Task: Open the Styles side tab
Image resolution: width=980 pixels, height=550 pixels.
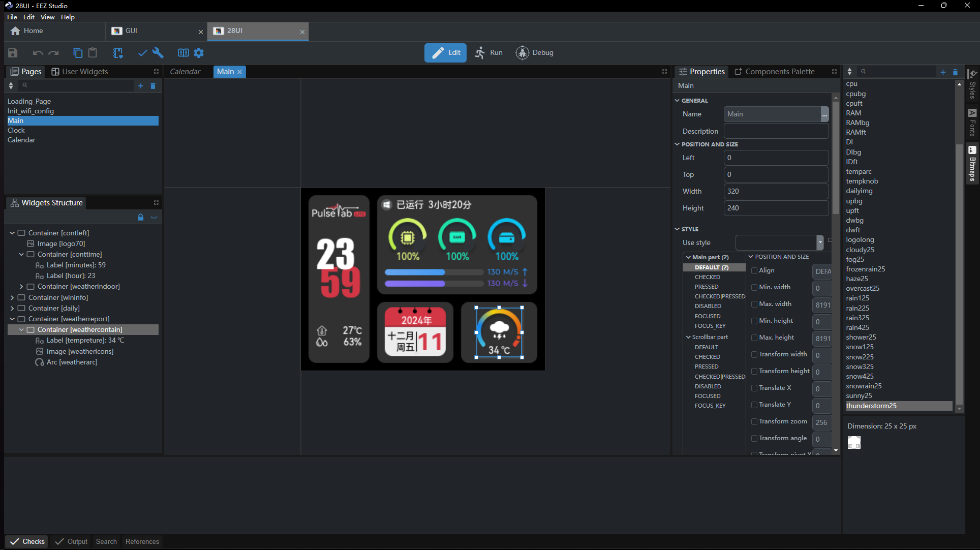Action: 972,84
